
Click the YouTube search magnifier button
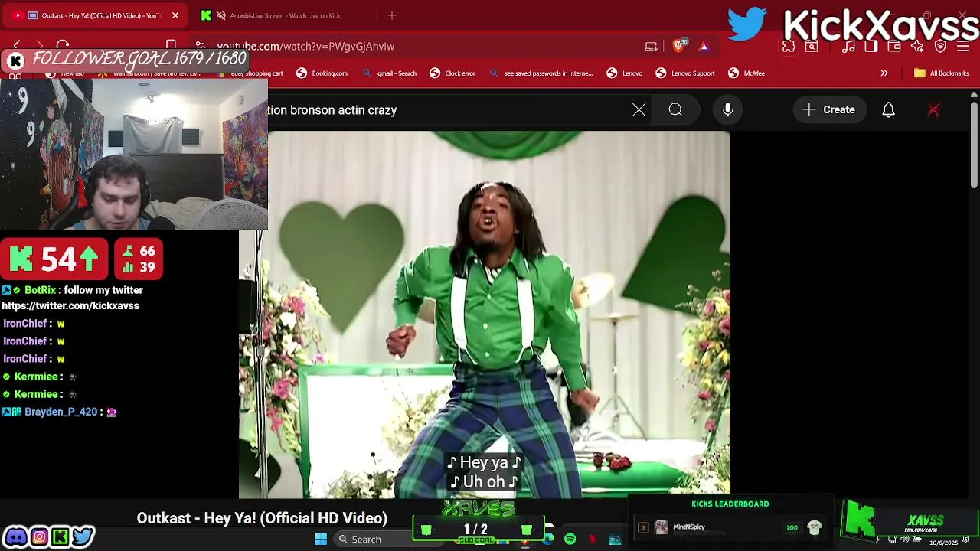(675, 110)
